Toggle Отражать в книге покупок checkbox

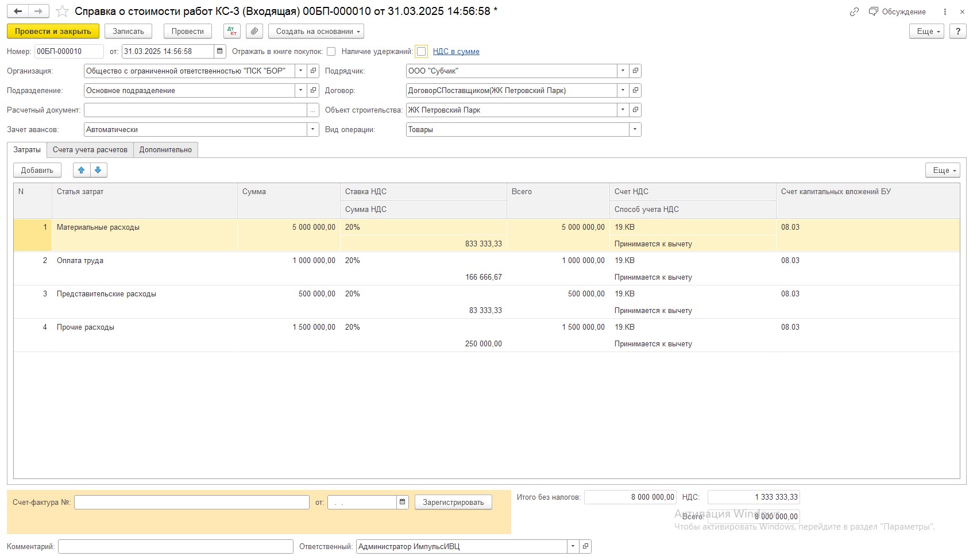tap(331, 52)
